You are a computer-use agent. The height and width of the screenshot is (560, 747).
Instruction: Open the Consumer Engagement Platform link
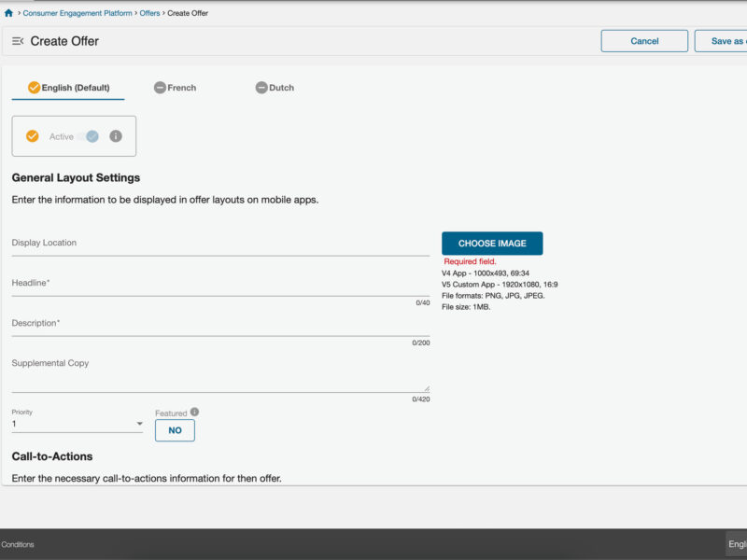[x=78, y=12]
